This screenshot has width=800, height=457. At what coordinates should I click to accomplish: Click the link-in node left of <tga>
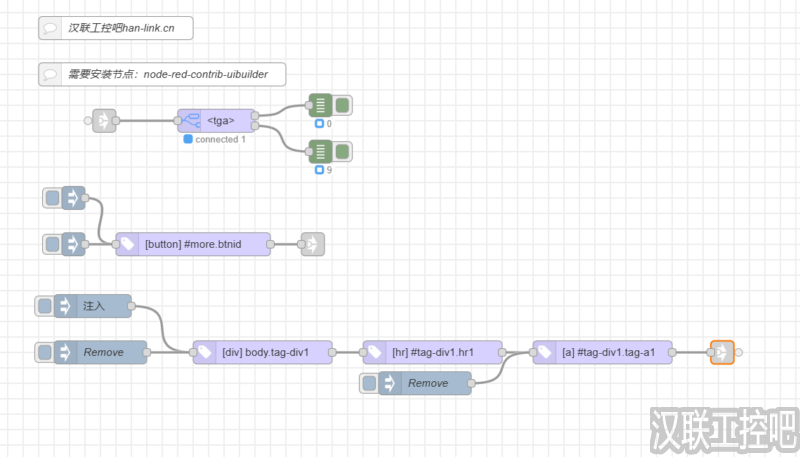click(101, 121)
